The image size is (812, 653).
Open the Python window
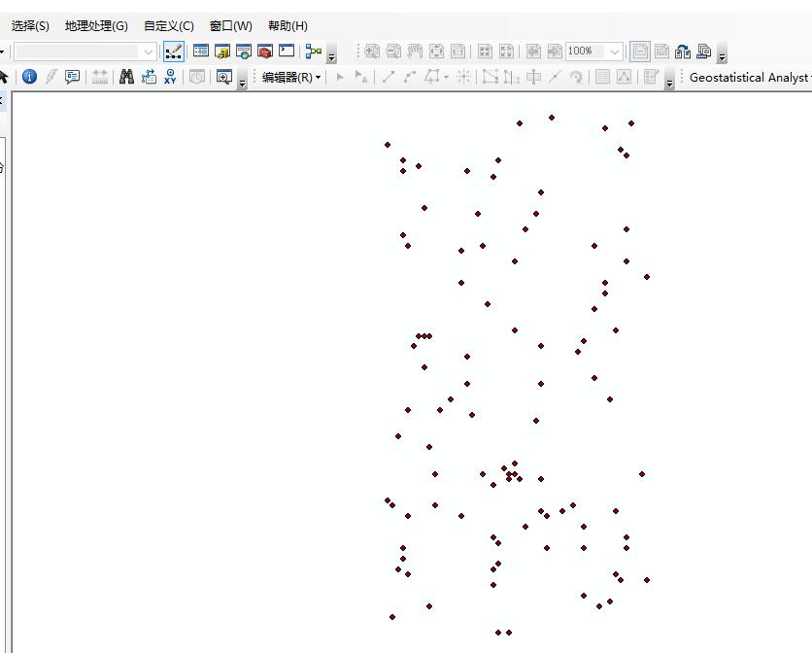click(x=287, y=51)
